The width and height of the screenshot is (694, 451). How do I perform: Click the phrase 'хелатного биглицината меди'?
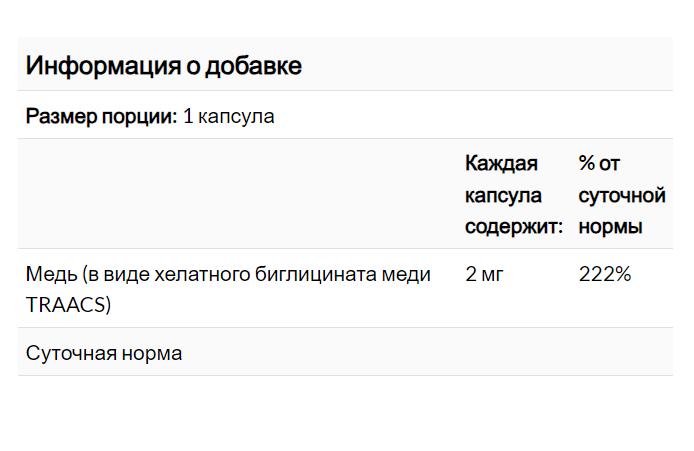click(293, 275)
